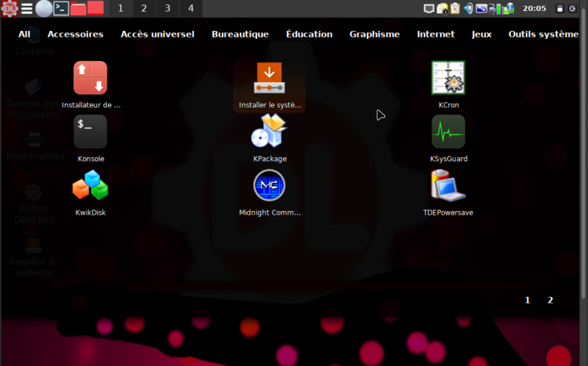
Task: Select the All category tab
Action: (x=24, y=34)
